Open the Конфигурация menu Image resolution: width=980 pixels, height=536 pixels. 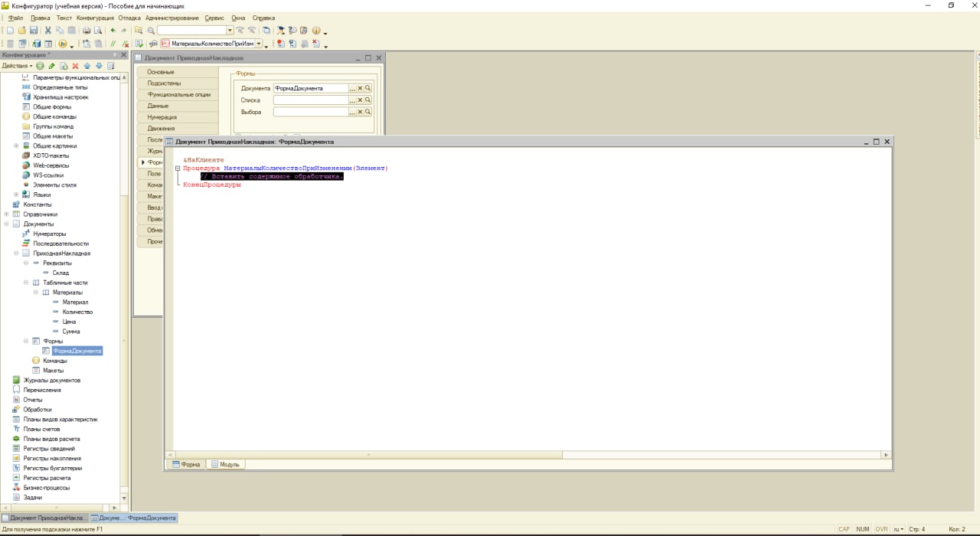click(96, 18)
